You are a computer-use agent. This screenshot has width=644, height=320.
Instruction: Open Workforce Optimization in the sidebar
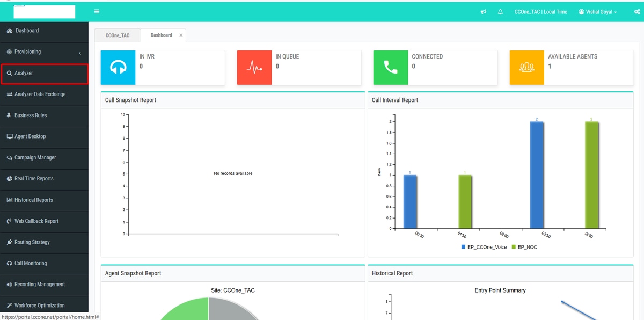click(x=44, y=306)
